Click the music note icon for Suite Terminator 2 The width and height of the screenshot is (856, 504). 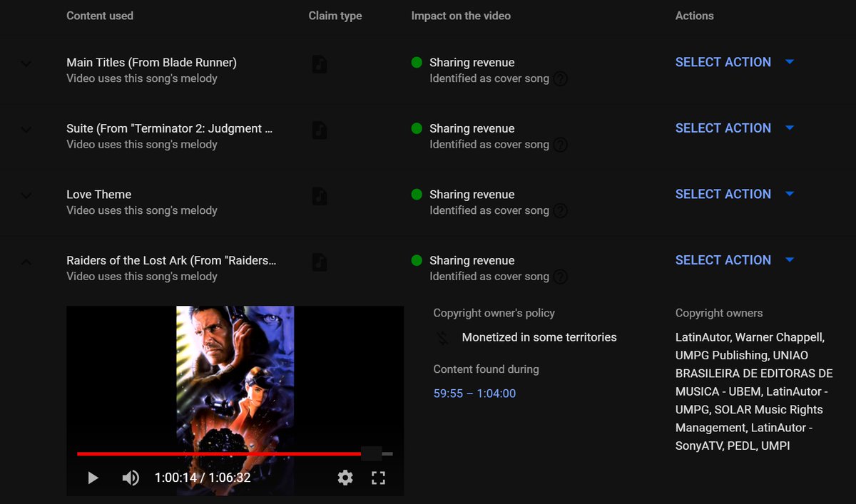click(x=320, y=130)
